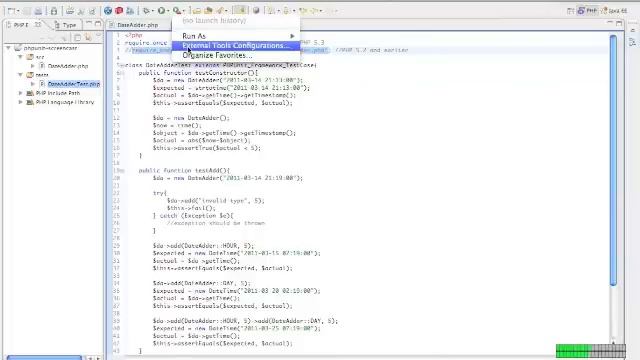This screenshot has width=640, height=360.
Task: Click the New file toolbar icon
Action: pos(11,11)
